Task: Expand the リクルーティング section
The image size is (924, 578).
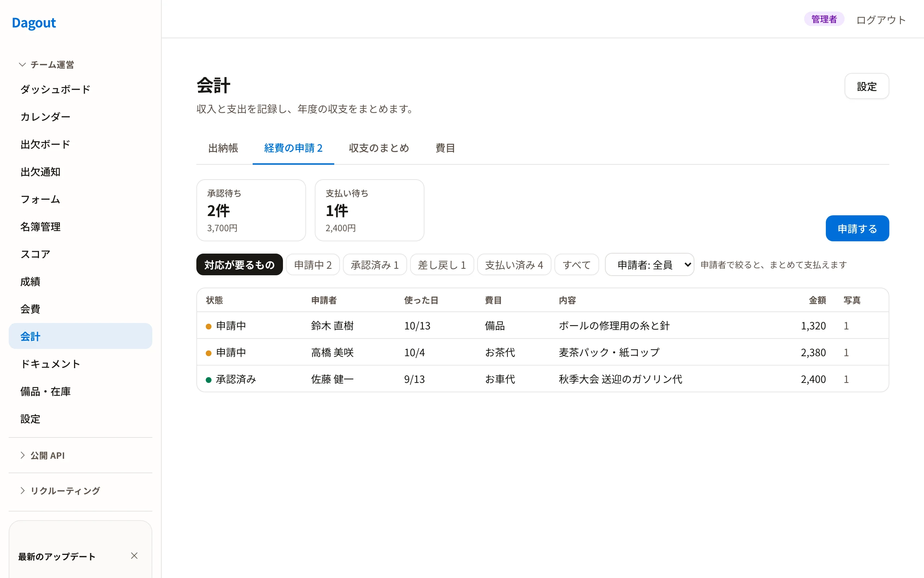Action: coord(60,491)
